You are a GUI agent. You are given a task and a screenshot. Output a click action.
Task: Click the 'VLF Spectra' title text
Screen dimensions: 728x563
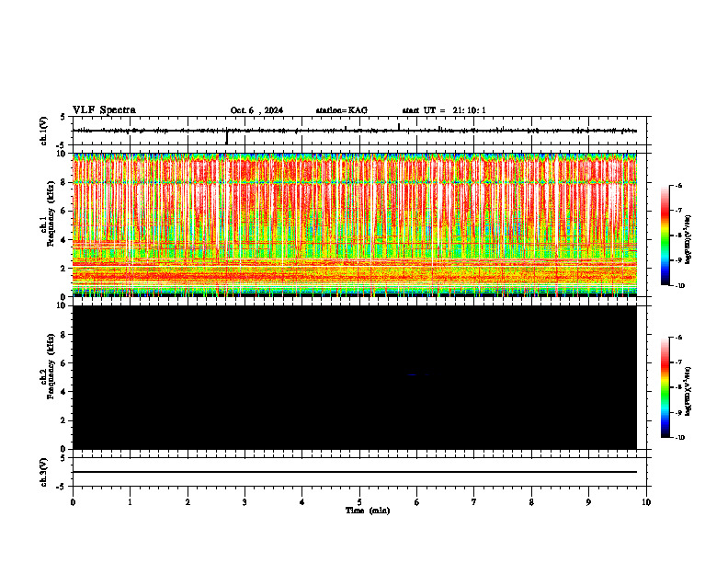(104, 109)
